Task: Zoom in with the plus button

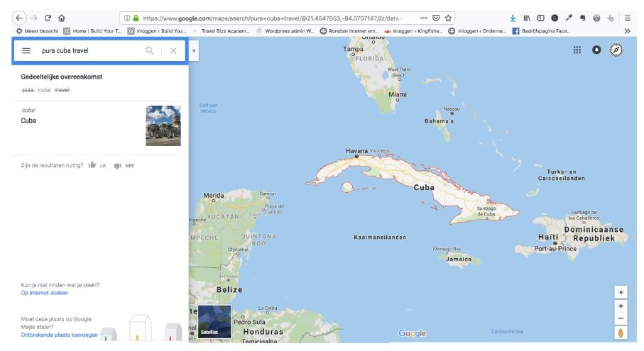Action: tap(621, 306)
